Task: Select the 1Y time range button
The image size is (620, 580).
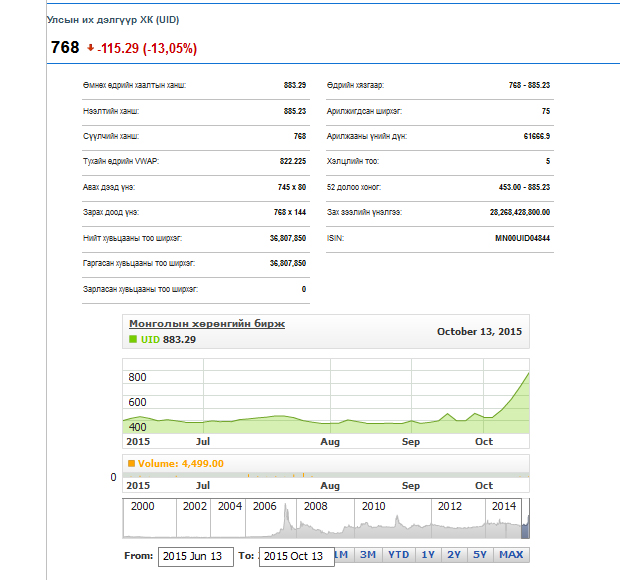Action: point(428,555)
